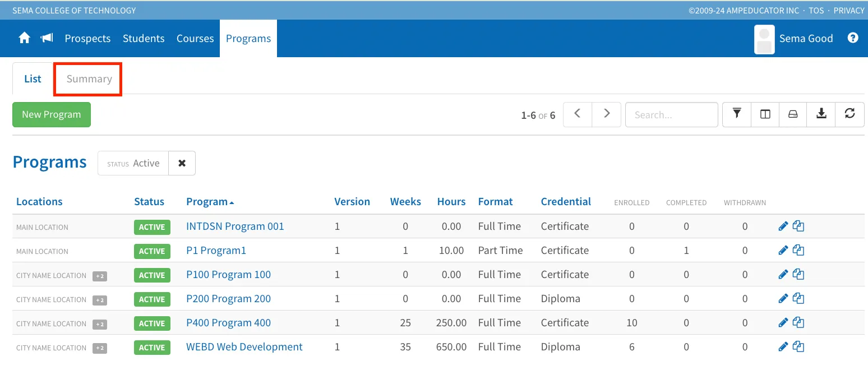Go to previous page of results

point(578,114)
